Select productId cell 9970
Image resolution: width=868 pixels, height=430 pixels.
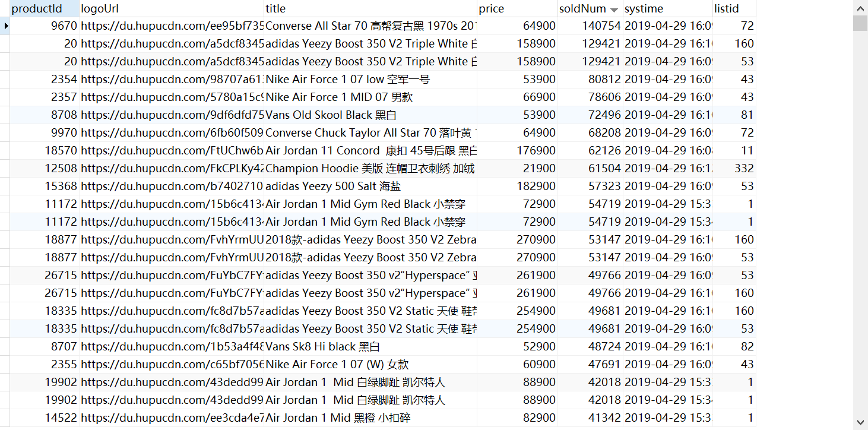coord(45,133)
